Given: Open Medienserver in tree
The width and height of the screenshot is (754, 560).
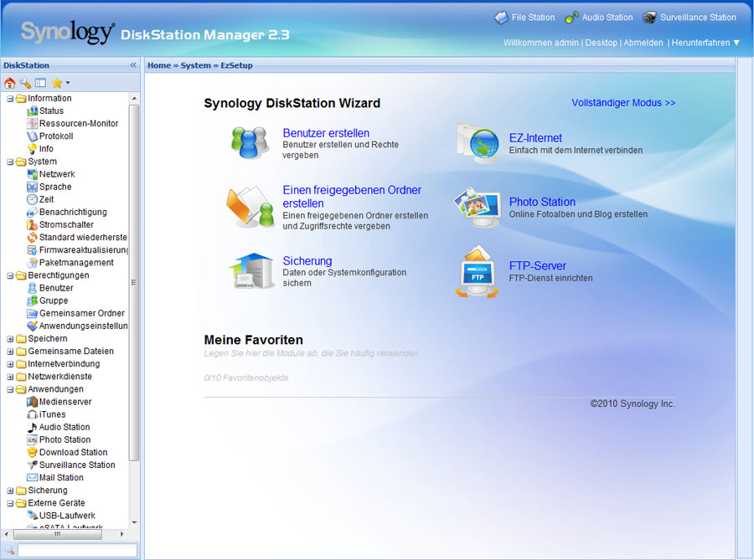Looking at the screenshot, I should coord(59,402).
